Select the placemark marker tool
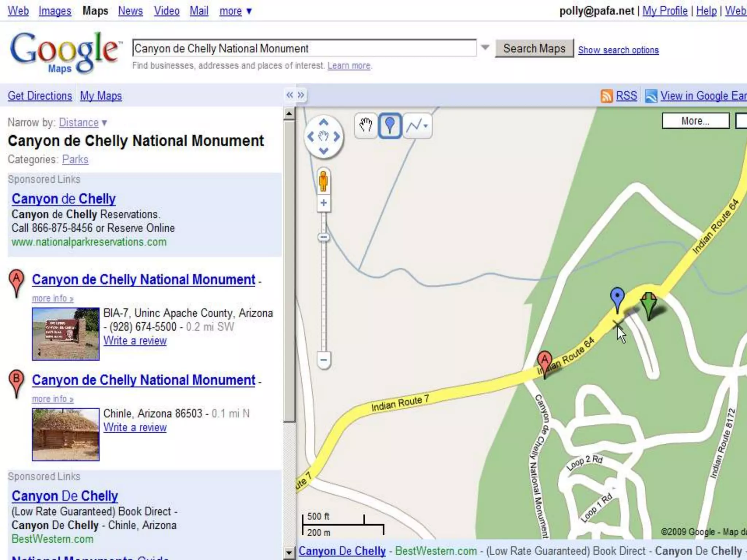The width and height of the screenshot is (747, 560). (390, 125)
